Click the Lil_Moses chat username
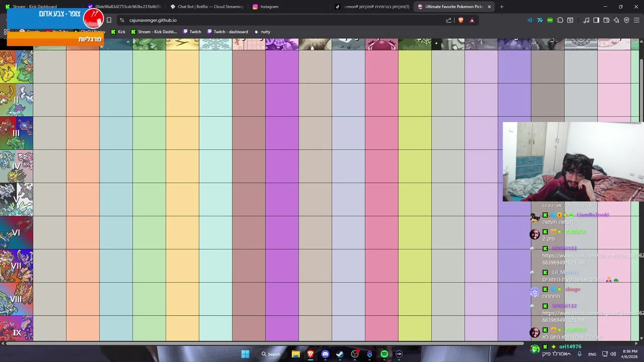The height and width of the screenshot is (362, 644). [x=565, y=273]
